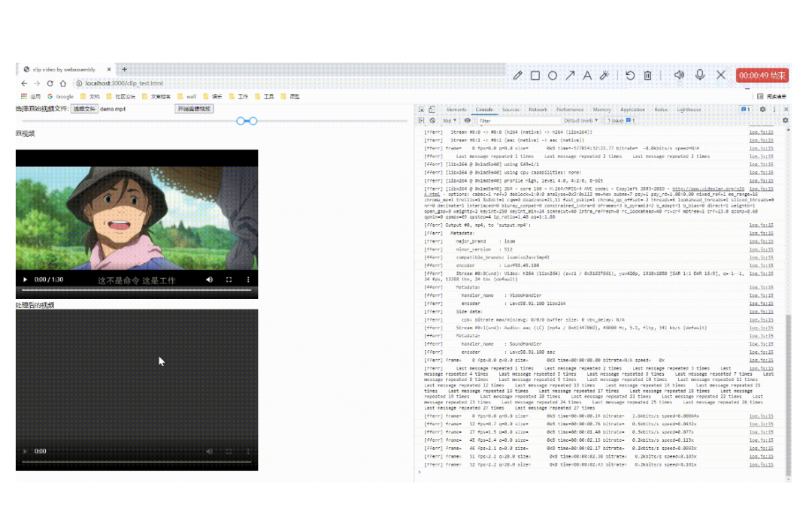Screen dimensions: 812x523
Task: Cancel recording with X icon
Action: point(721,75)
